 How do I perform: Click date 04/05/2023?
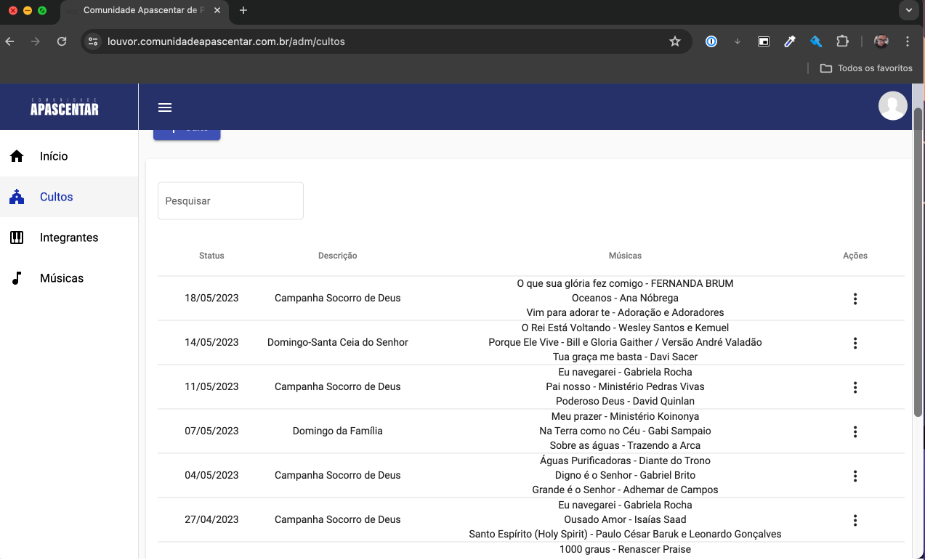click(211, 475)
